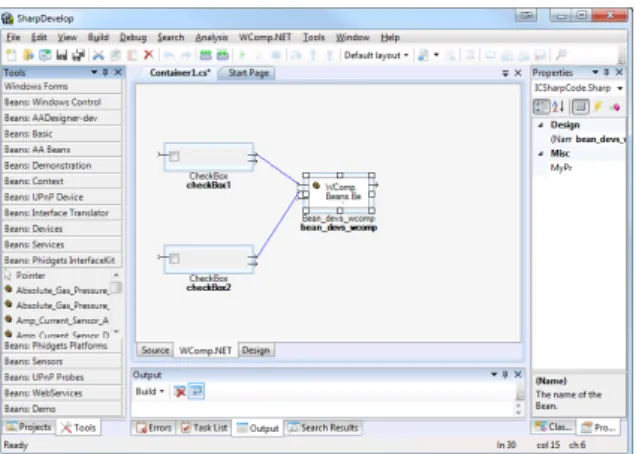Pin the Properties panel with pushpin icon
The width and height of the screenshot is (636, 454).
[x=607, y=73]
